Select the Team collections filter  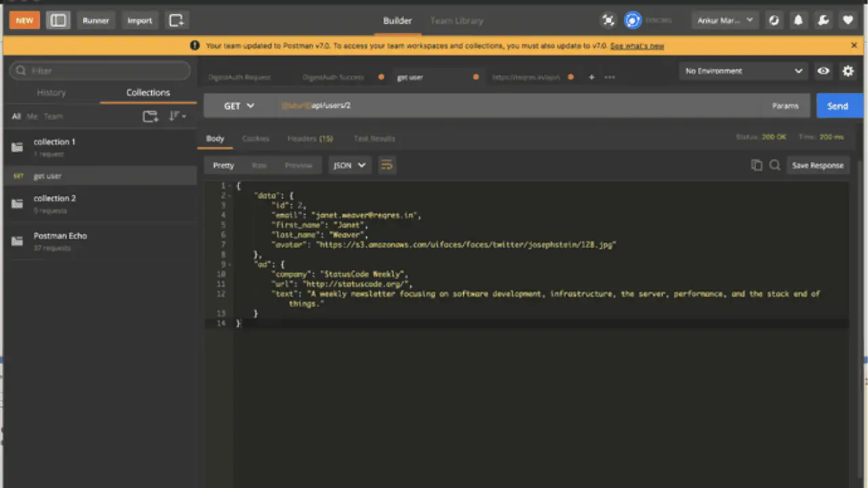pos(53,117)
